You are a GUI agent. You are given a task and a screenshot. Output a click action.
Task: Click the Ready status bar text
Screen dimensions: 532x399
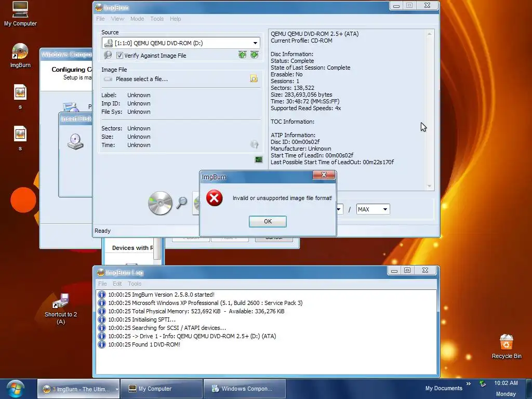[102, 231]
